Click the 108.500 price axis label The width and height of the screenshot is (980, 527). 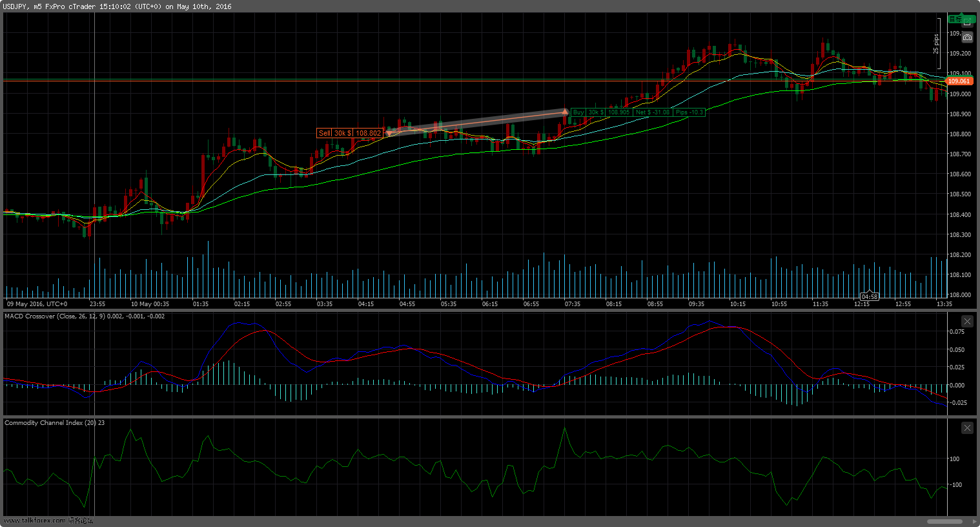pos(960,194)
